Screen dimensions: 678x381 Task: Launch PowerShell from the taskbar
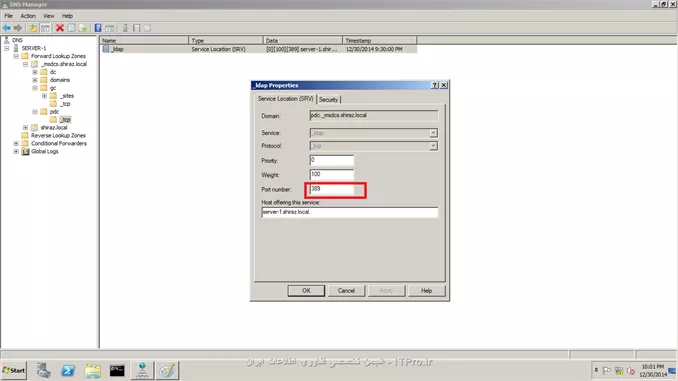tap(68, 370)
